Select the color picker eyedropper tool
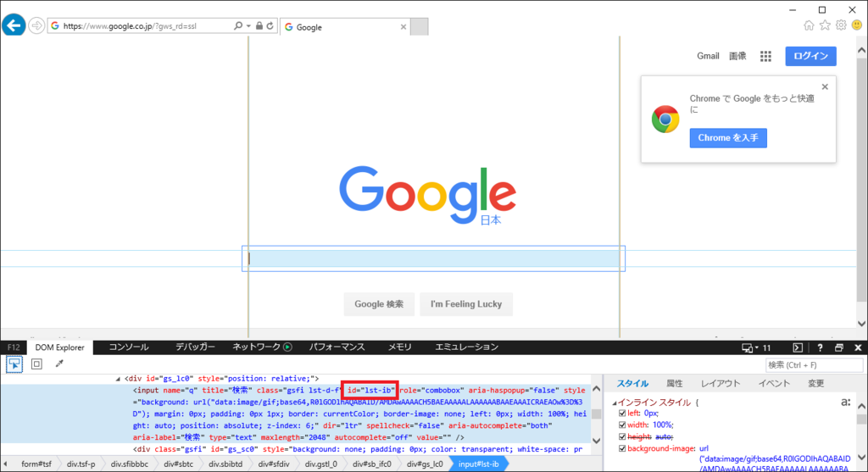Screen dimensions: 868x472 pos(59,364)
